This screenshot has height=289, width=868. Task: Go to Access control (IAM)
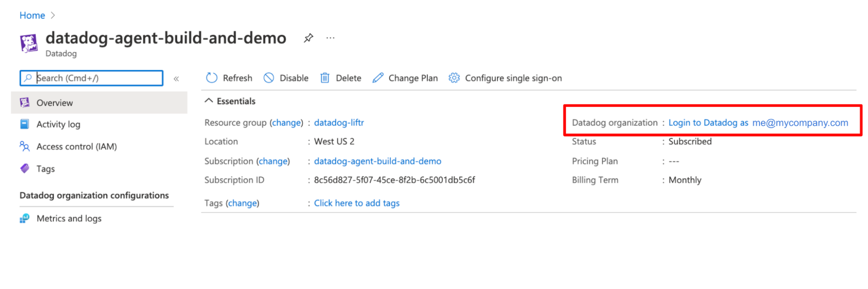pos(76,147)
